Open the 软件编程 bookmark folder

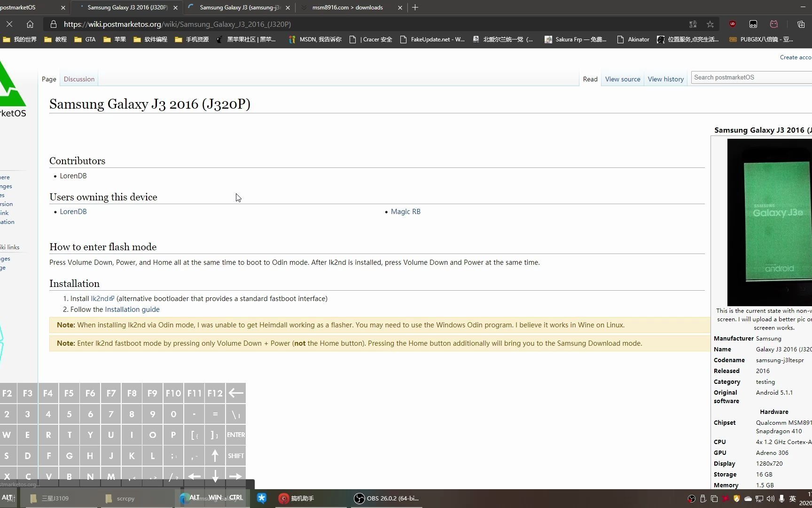pos(150,40)
